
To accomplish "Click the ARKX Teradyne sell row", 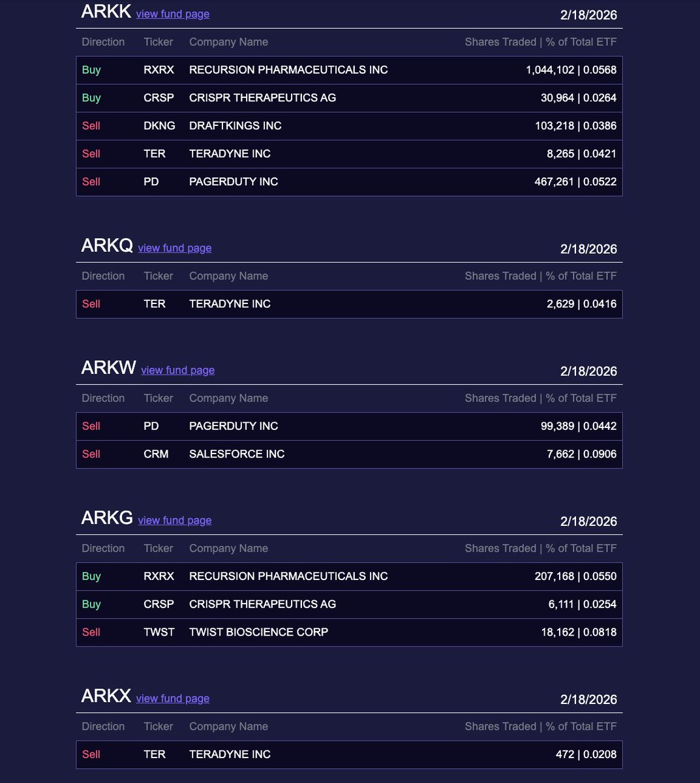I will (349, 754).
